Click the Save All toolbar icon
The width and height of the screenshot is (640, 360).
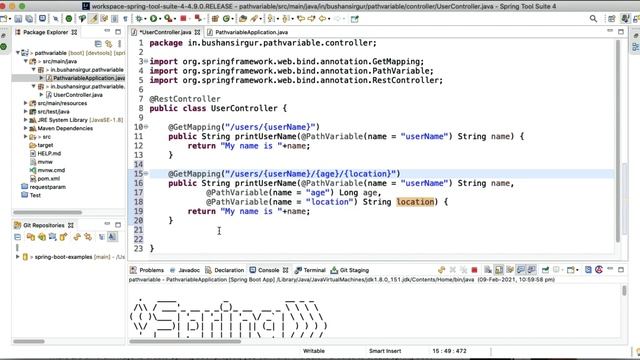29,19
